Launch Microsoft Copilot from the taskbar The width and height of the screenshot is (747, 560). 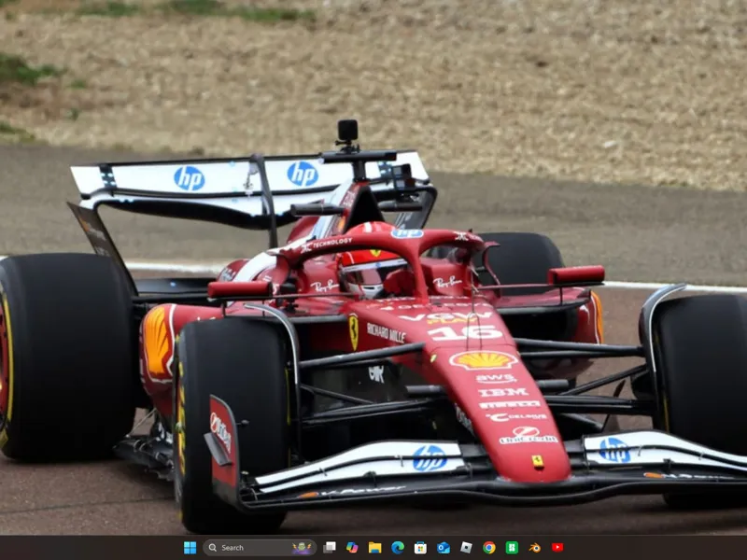click(x=352, y=548)
